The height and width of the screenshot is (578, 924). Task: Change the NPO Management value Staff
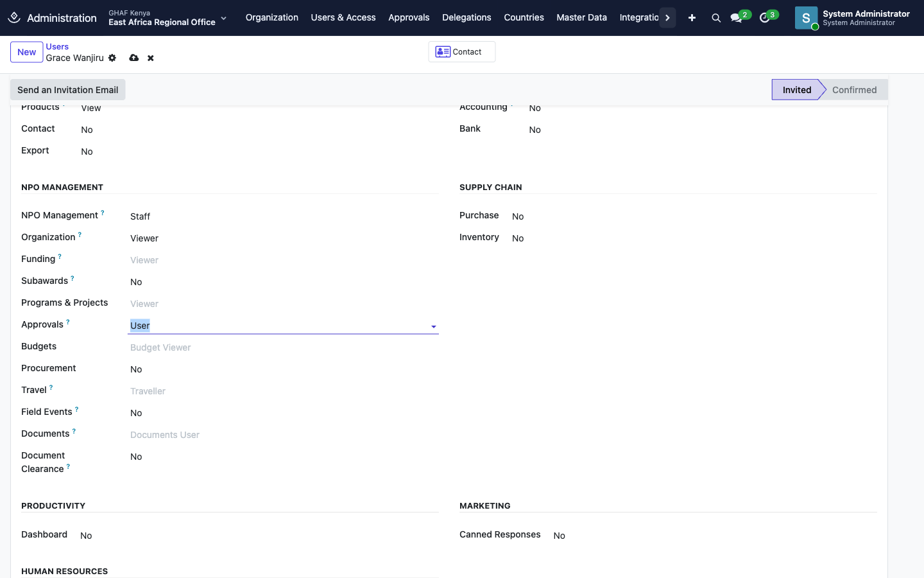283,216
